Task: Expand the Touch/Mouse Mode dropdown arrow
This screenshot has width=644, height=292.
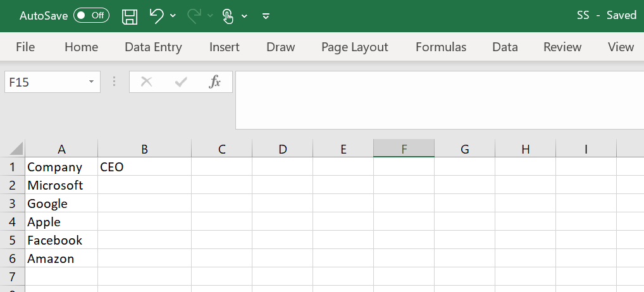Action: (244, 16)
